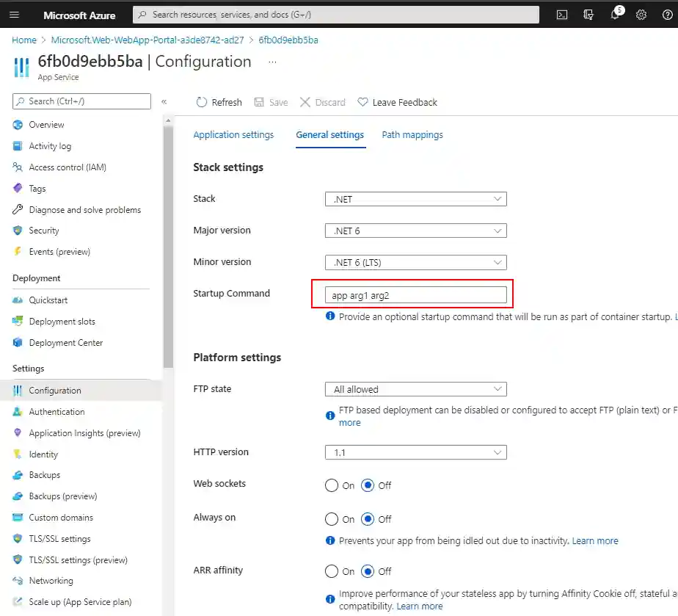Open Diagnose and solve problems
Screen dimensions: 678x616
click(84, 210)
